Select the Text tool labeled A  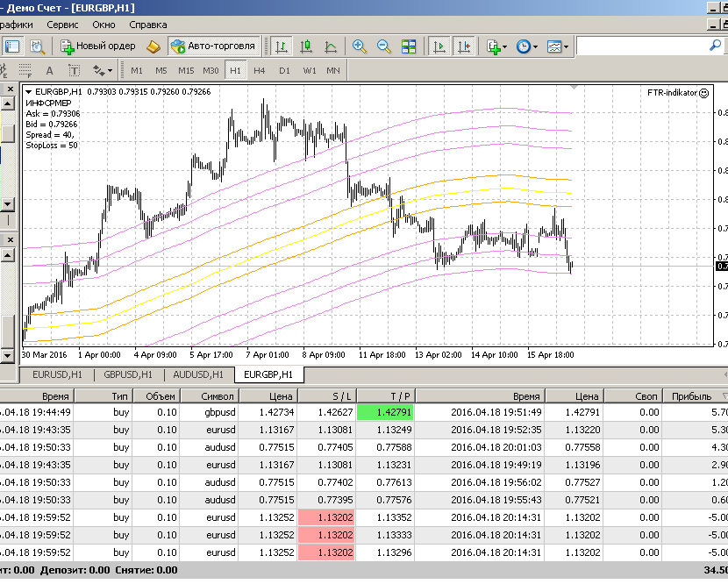[x=49, y=70]
